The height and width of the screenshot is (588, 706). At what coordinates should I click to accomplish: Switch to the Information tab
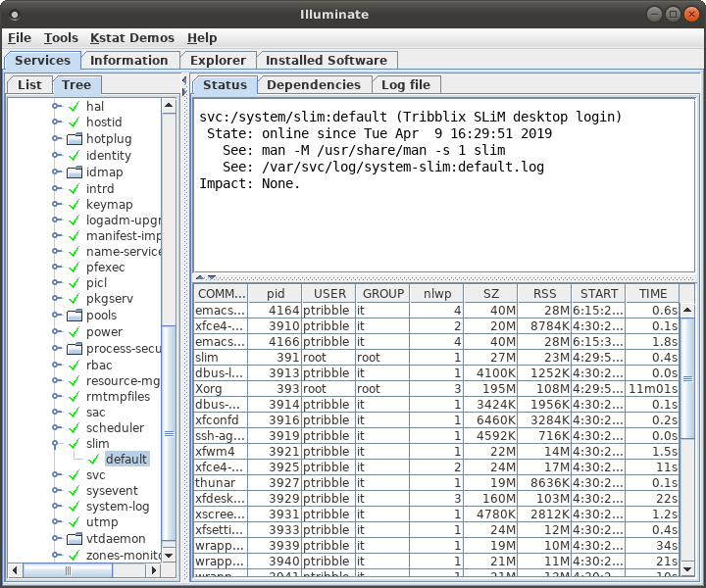pos(129,61)
